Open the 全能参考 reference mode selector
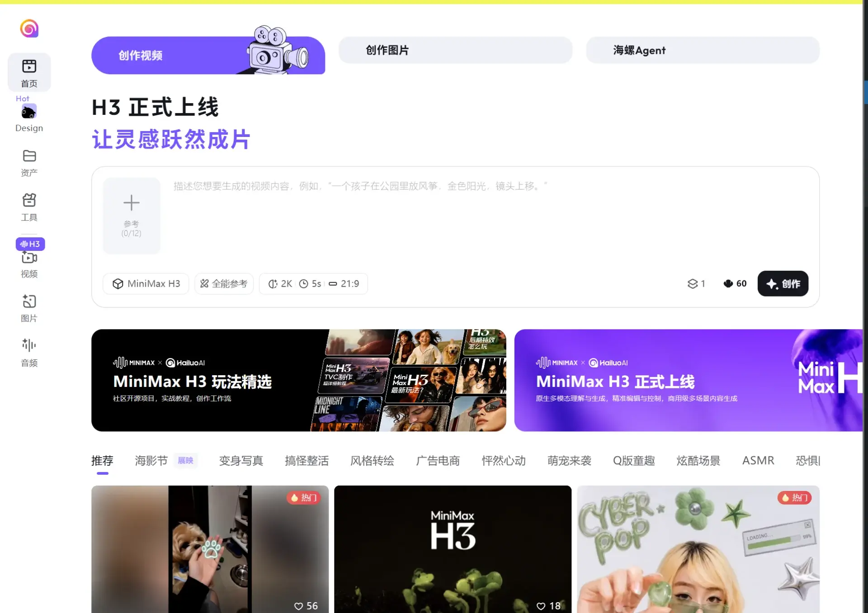 coord(224,283)
